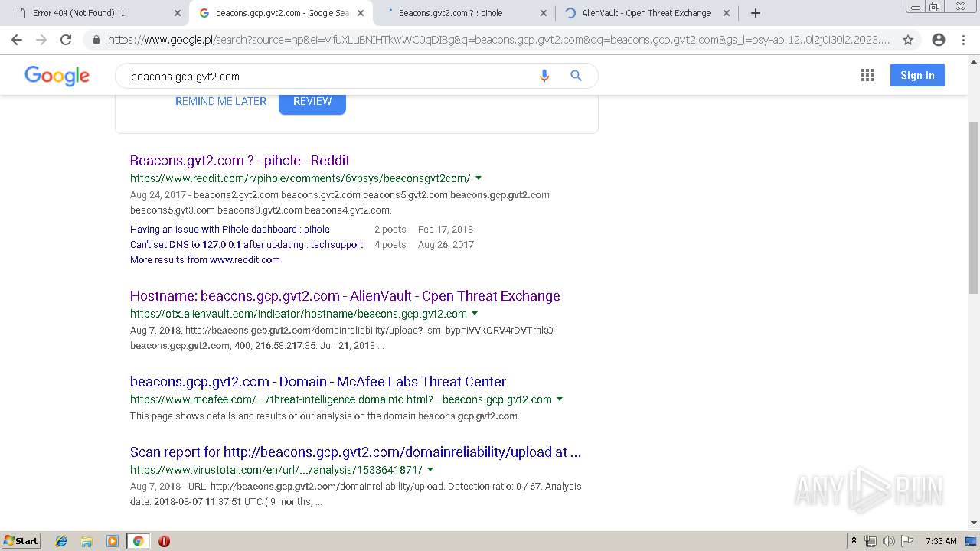Close the AlienVault tab
This screenshot has height=551, width=980.
727,13
